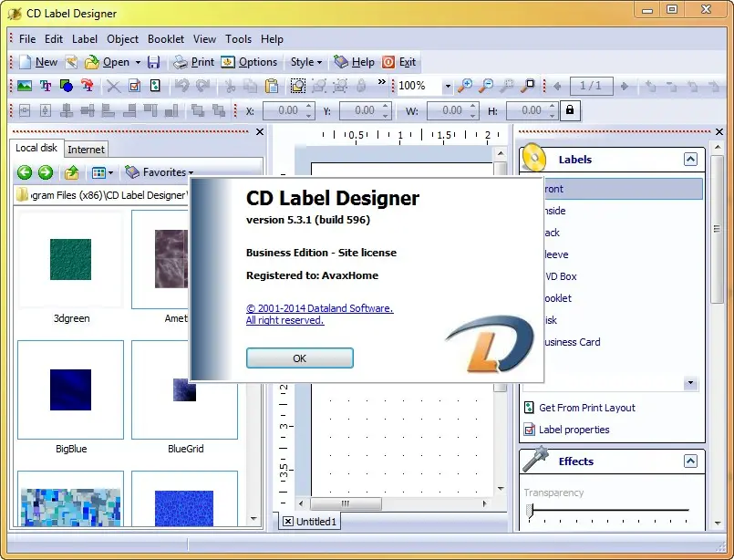The image size is (734, 560).
Task: Collapse the Labels panel
Action: [690, 160]
